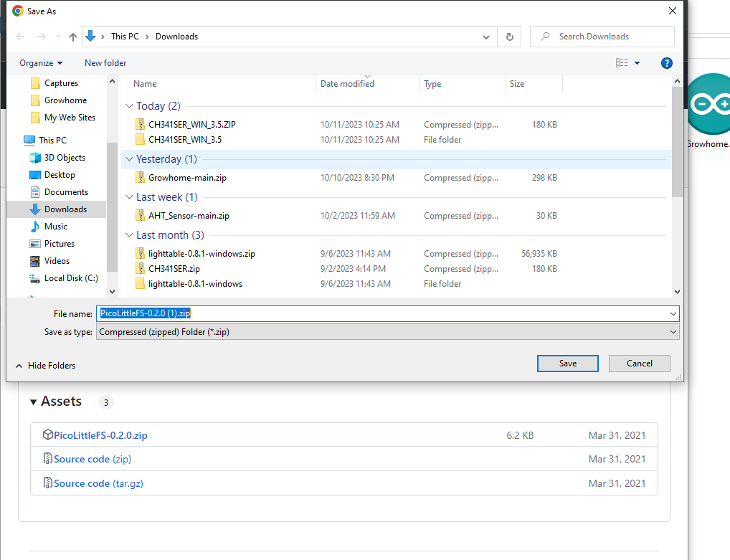Select the CH341SER_WIN_3.5.ZIP file
This screenshot has width=730, height=560.
tap(191, 124)
